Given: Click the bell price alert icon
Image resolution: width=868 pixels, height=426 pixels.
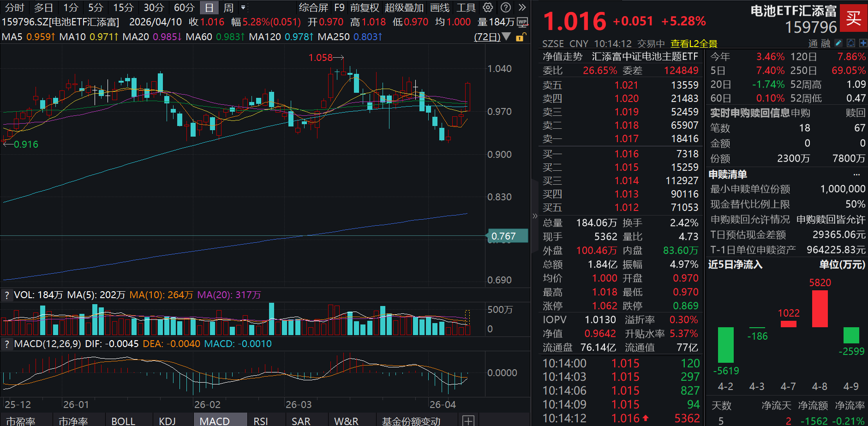Looking at the screenshot, I should point(850,43).
